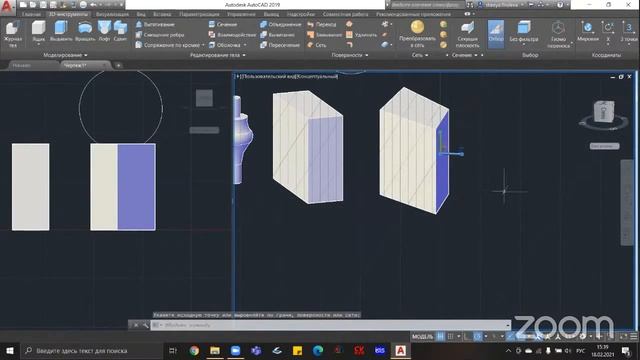Viewport: 640px width, 360px height.
Task: Click the Объединение (Union) tool
Action: pos(281,24)
